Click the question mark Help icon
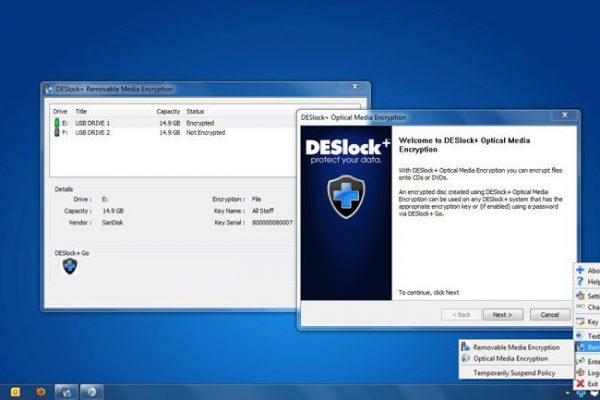This screenshot has width=600, height=400. click(581, 282)
